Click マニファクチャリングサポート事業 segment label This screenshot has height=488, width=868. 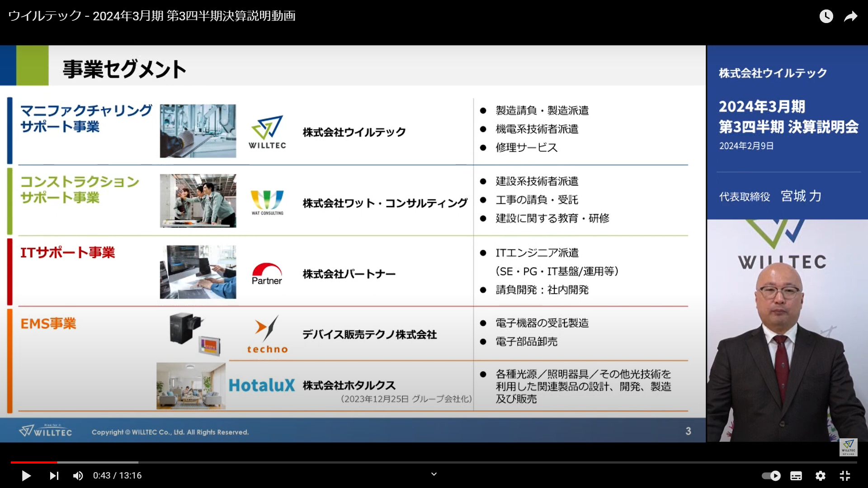(86, 118)
